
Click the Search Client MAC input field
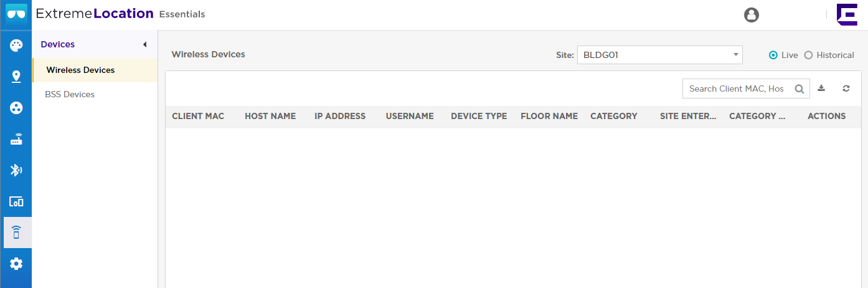pos(737,89)
